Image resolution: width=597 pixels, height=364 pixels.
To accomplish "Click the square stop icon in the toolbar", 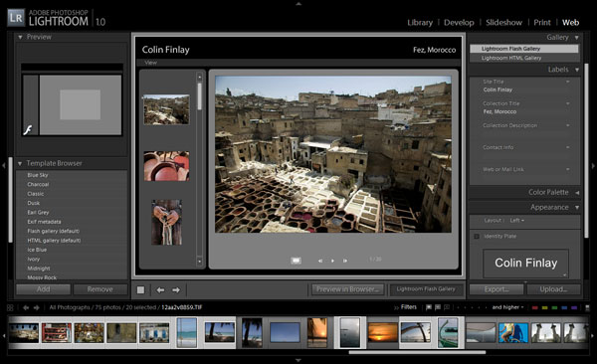I will point(140,290).
